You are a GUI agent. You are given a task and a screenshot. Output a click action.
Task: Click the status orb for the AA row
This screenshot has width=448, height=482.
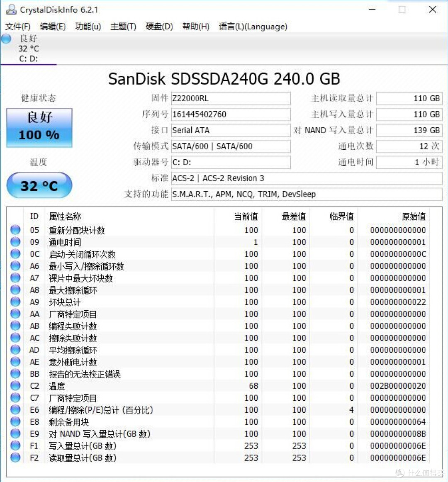coord(15,314)
